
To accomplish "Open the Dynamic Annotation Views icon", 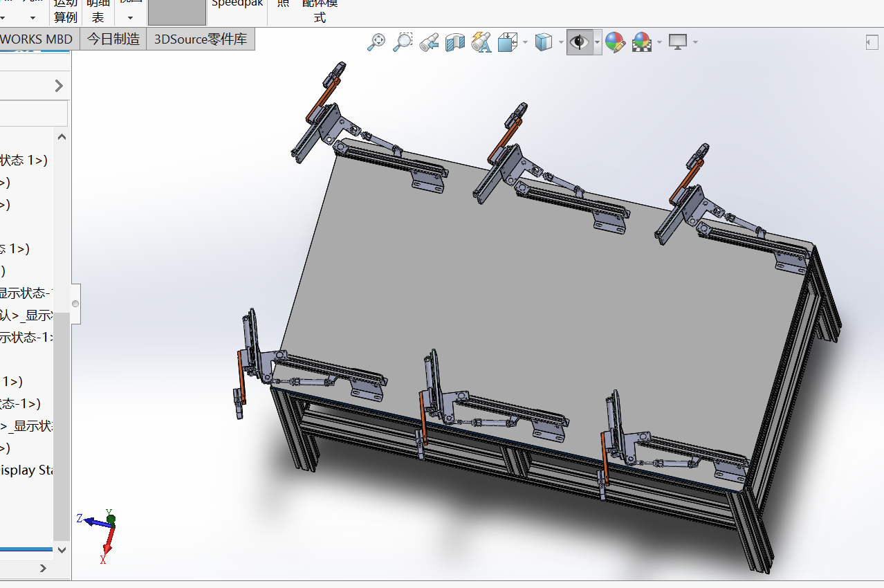I will [481, 42].
